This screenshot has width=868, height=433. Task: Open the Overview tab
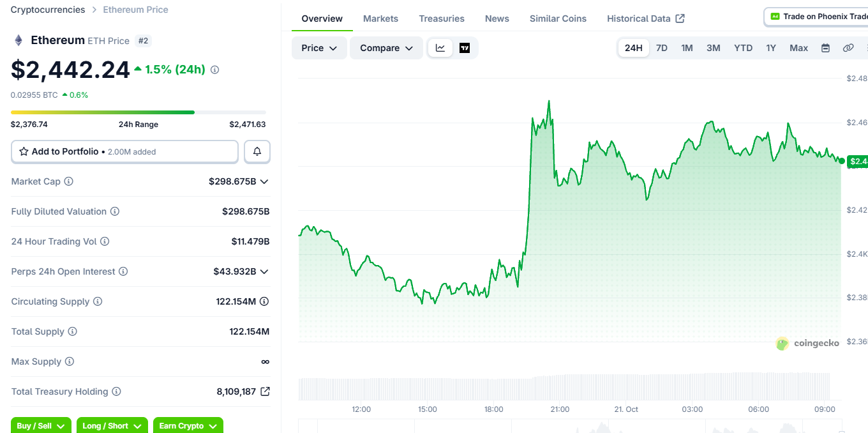click(322, 19)
